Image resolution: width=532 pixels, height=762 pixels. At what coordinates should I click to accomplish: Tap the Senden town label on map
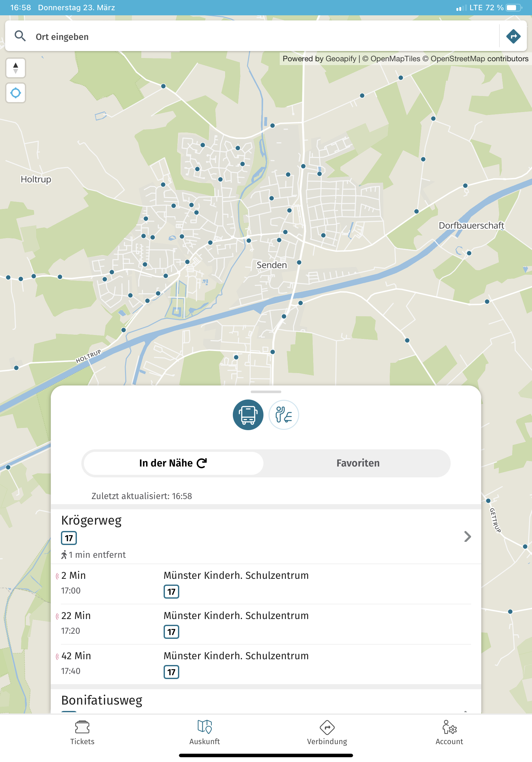[x=272, y=265]
